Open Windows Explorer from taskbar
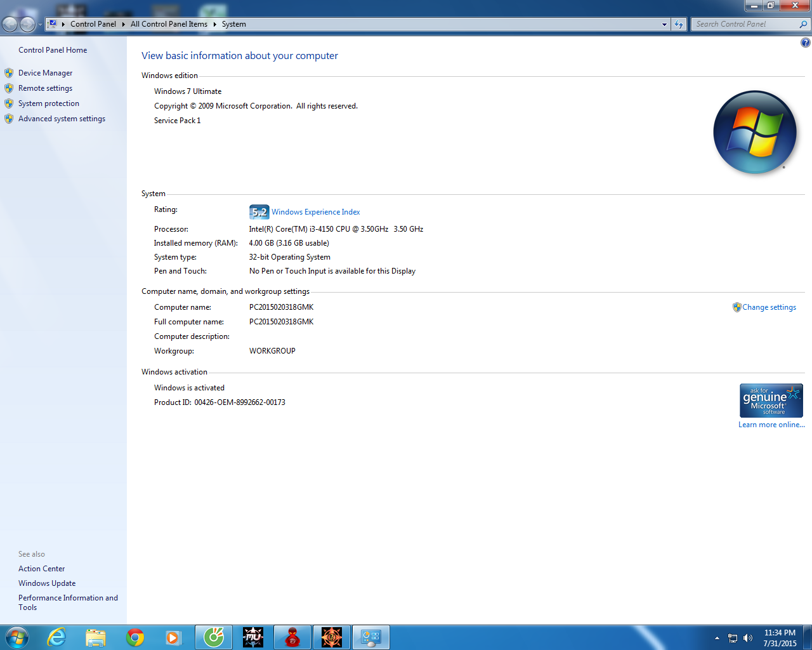The image size is (812, 650). tap(96, 637)
